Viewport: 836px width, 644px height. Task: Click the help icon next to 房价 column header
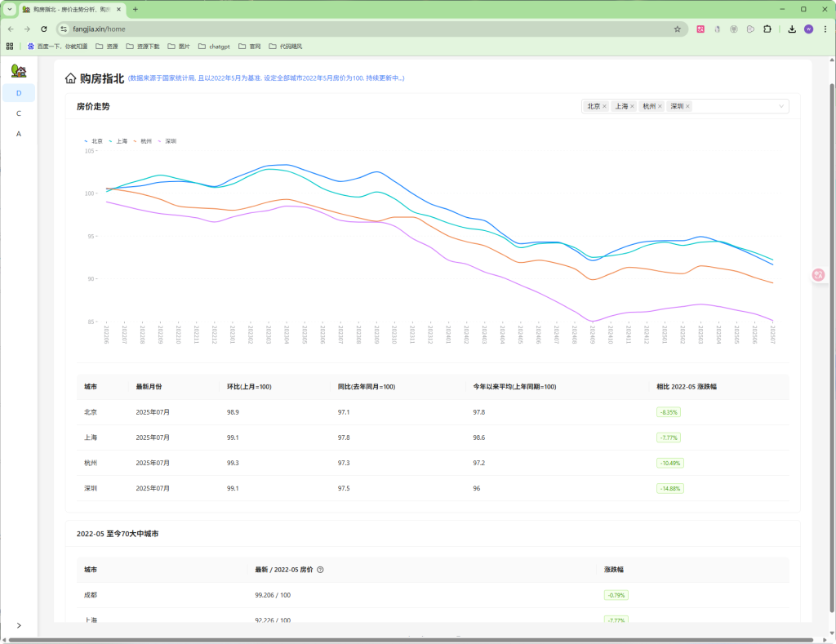320,570
